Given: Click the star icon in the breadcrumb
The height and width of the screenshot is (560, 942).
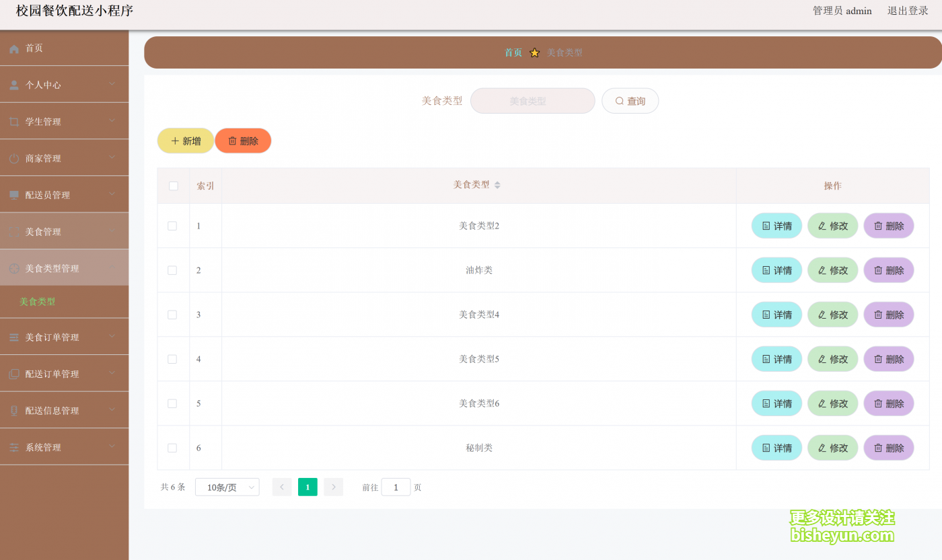Looking at the screenshot, I should [x=534, y=52].
